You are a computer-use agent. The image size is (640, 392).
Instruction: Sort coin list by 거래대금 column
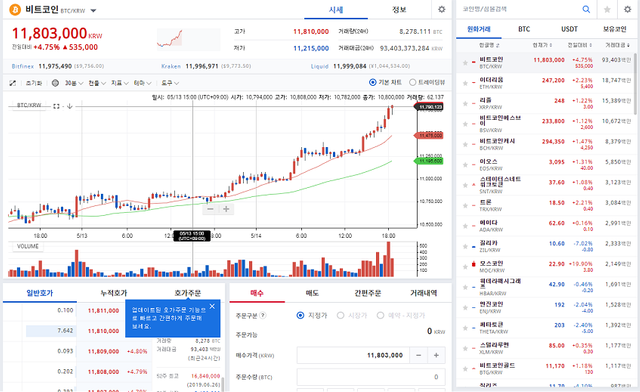point(618,45)
